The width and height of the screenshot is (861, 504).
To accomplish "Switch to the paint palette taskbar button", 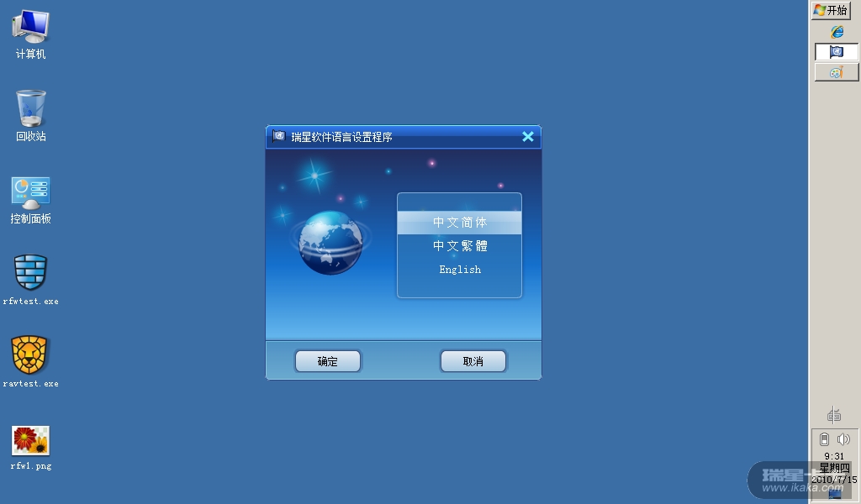I will tap(836, 72).
